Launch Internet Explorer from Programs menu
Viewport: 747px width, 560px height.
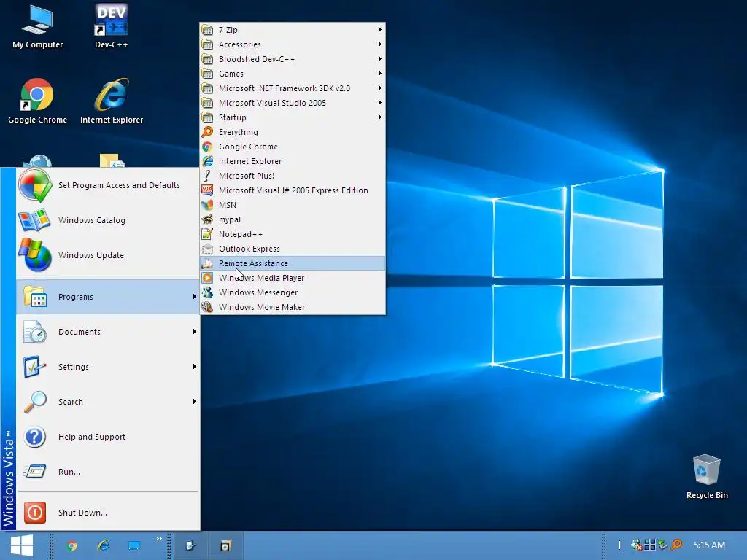click(293, 161)
